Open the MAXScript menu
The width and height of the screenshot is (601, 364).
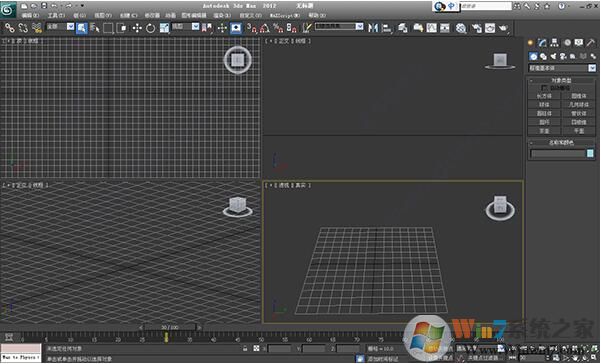[x=285, y=15]
